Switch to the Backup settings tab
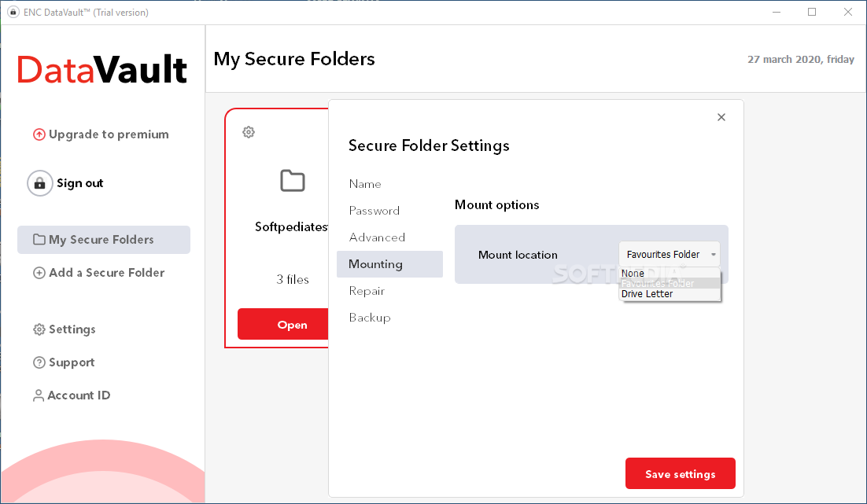The image size is (867, 504). tap(370, 318)
